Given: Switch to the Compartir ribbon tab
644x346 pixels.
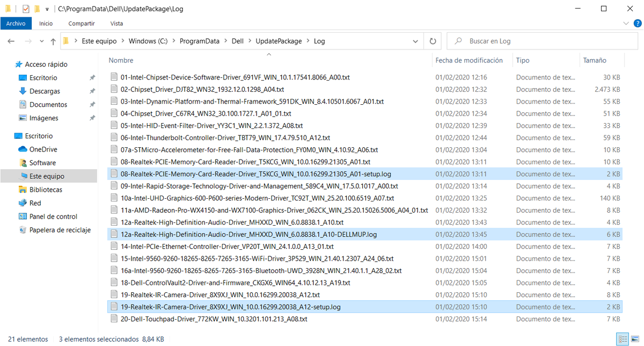Looking at the screenshot, I should click(x=82, y=24).
